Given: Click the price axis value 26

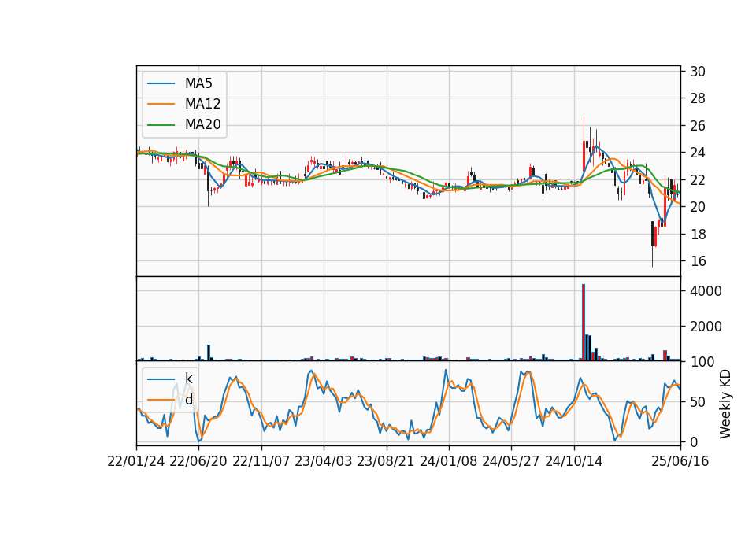Looking at the screenshot, I should point(697,126).
